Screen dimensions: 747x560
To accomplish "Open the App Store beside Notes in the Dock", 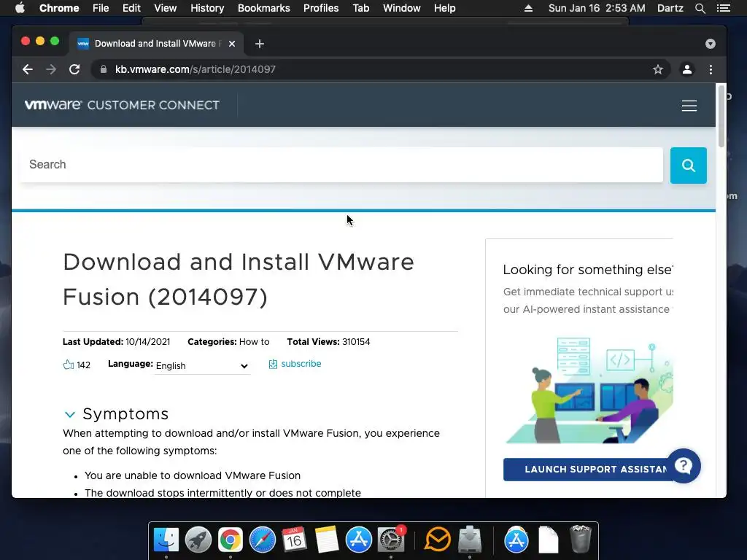I will point(358,540).
